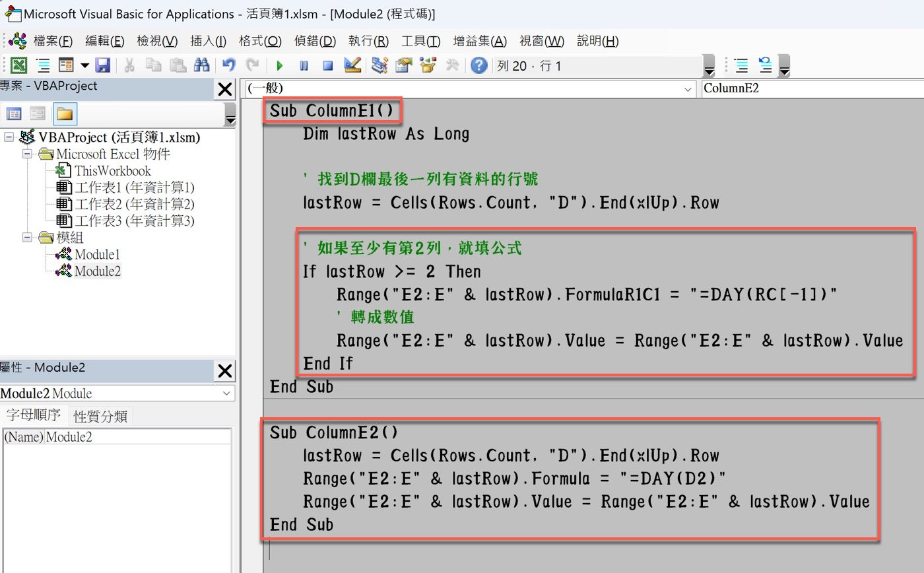Switch to the 性質分類 tab
Viewport: 924px width, 573px height.
click(x=100, y=417)
